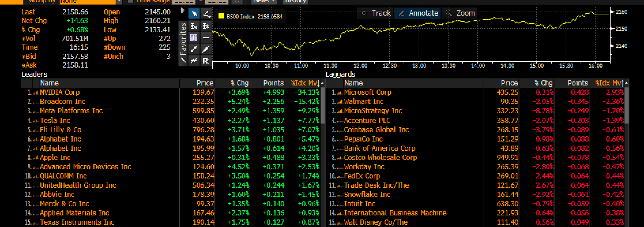Select the zigzag line tool beside R

coord(194,61)
